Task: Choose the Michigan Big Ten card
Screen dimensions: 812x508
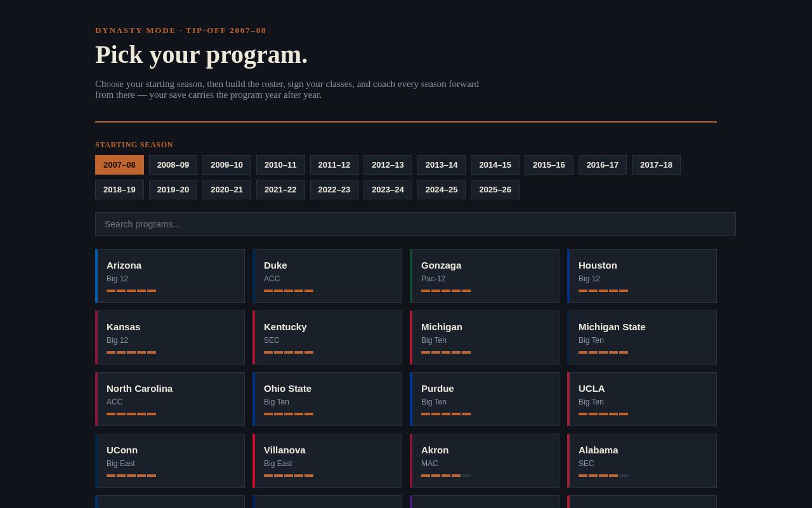Action: tap(485, 337)
